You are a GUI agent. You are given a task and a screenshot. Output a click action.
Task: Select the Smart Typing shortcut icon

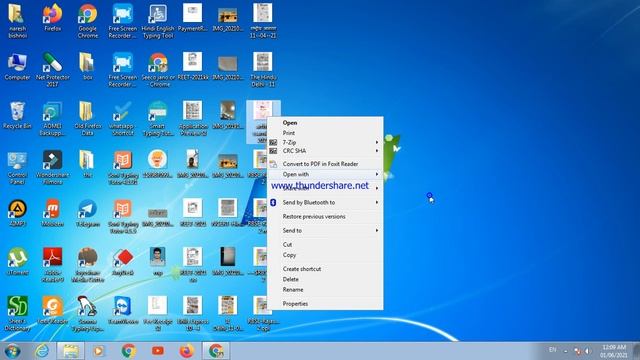pyautogui.click(x=158, y=119)
